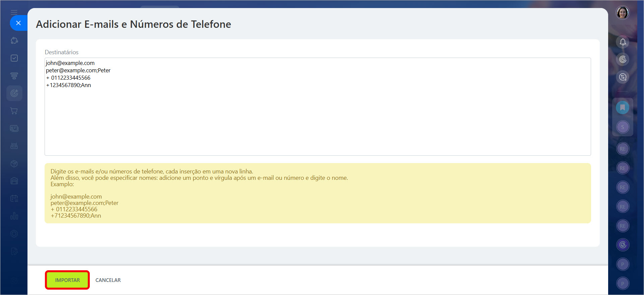
Task: Open the document edit icon in the sidebar
Action: tap(14, 251)
